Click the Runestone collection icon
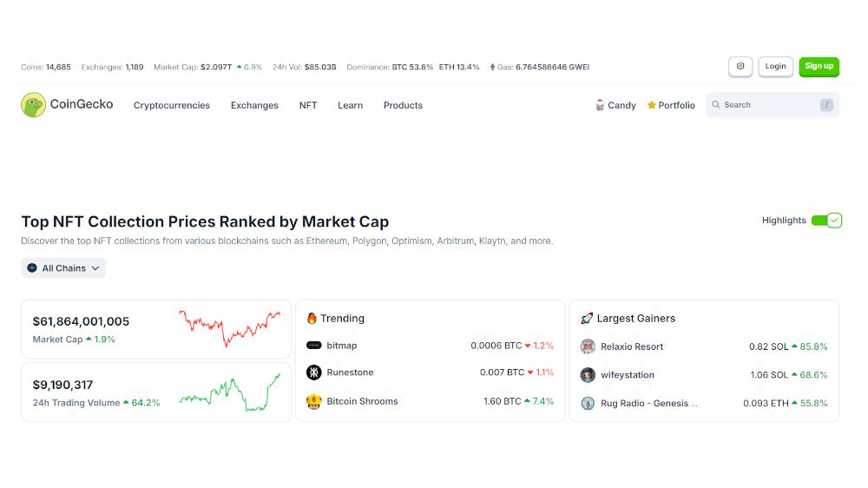Screen dimensions: 868x488 (x=314, y=373)
